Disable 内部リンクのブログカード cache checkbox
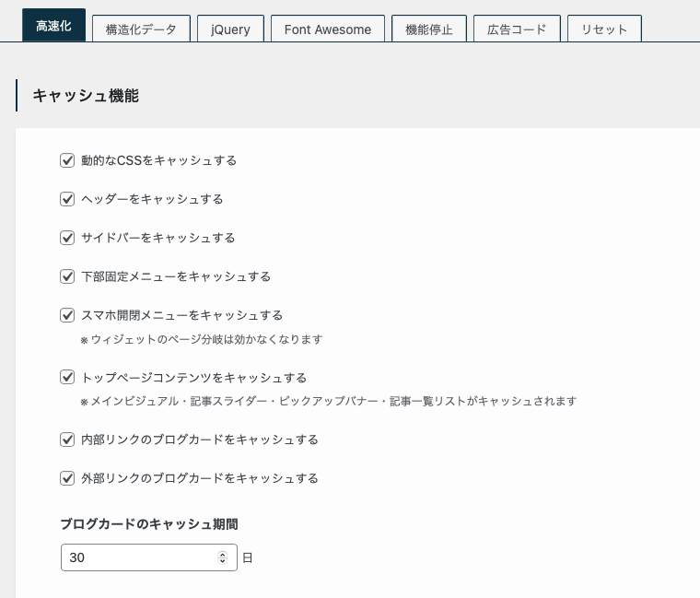 [67, 440]
